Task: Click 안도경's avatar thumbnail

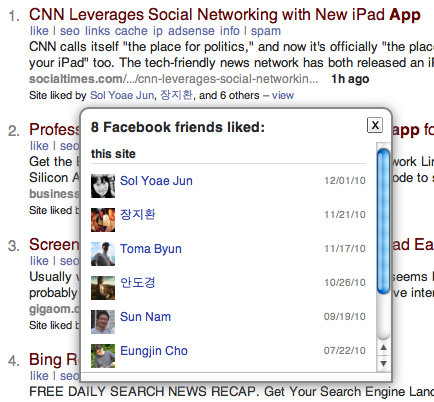Action: click(103, 288)
